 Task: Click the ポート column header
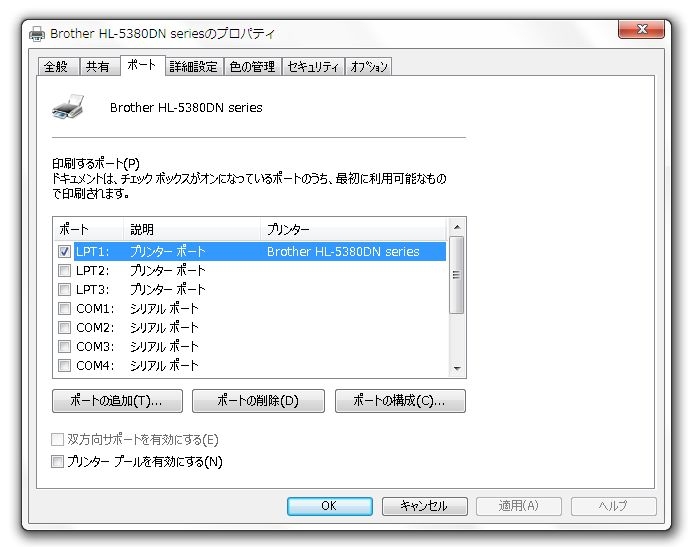pyautogui.click(x=89, y=229)
